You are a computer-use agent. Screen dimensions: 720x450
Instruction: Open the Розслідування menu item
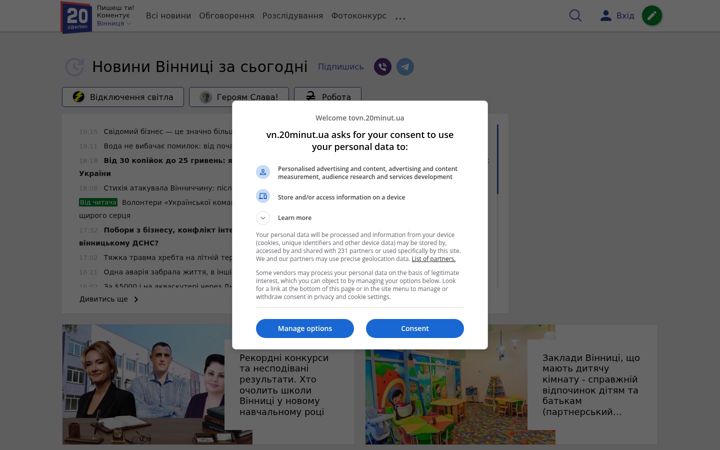(x=292, y=16)
